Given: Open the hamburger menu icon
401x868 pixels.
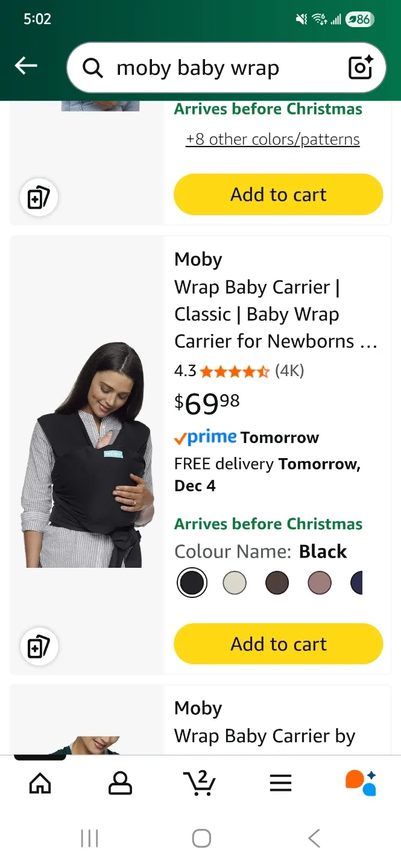Looking at the screenshot, I should click(280, 782).
